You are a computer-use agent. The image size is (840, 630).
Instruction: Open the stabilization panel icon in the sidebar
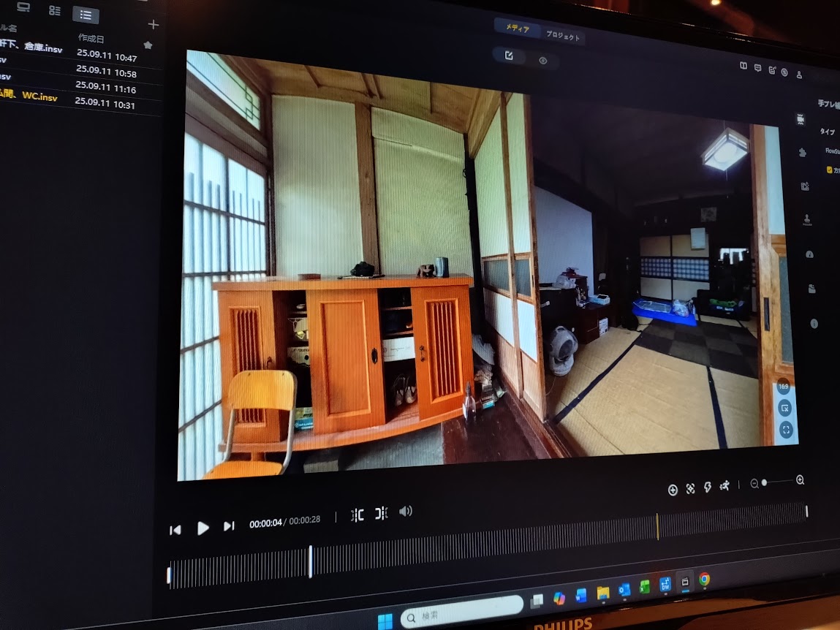[x=801, y=120]
